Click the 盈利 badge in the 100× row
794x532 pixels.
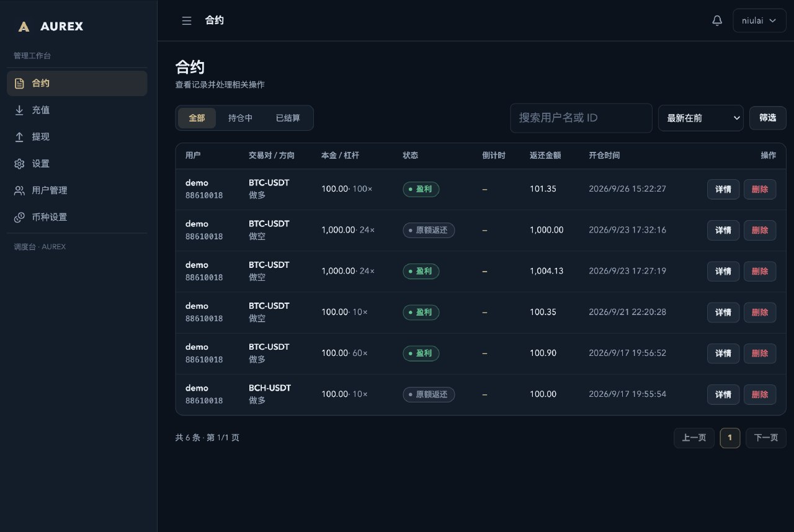tap(421, 189)
